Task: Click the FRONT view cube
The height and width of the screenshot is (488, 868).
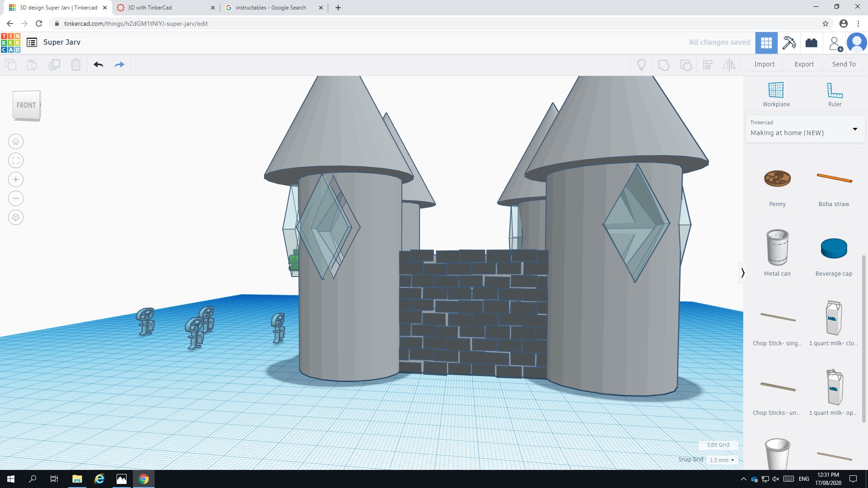Action: 27,106
